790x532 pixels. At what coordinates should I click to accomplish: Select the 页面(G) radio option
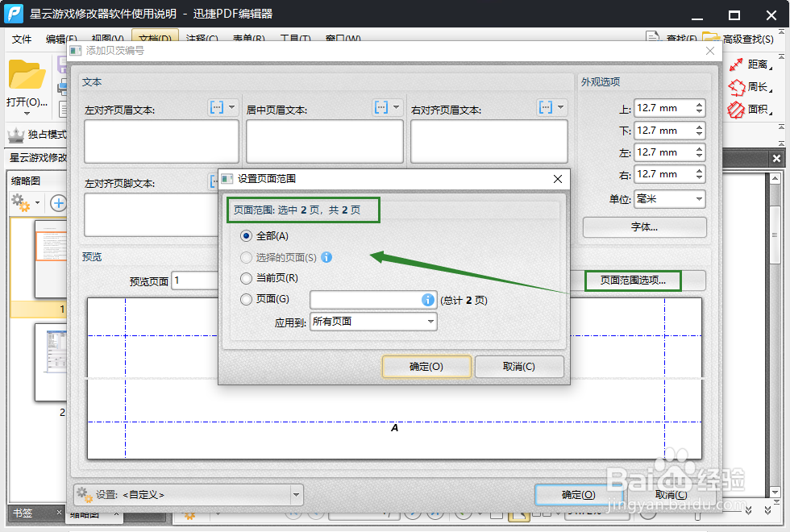tap(247, 299)
